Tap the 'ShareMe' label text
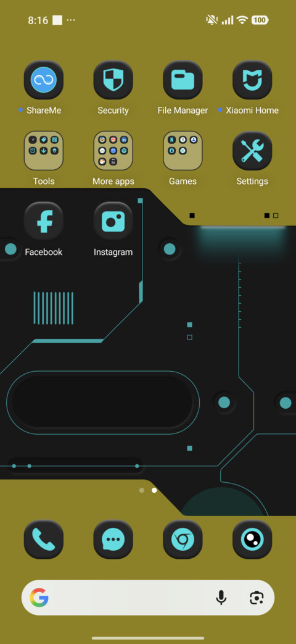 tap(44, 111)
